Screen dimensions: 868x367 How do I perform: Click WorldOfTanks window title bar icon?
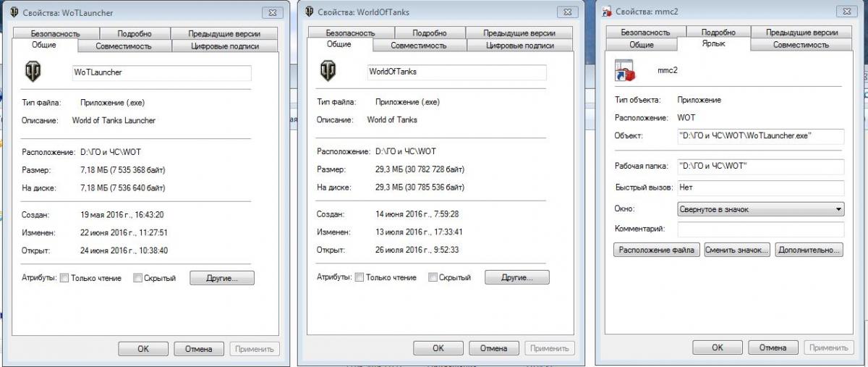click(x=310, y=12)
